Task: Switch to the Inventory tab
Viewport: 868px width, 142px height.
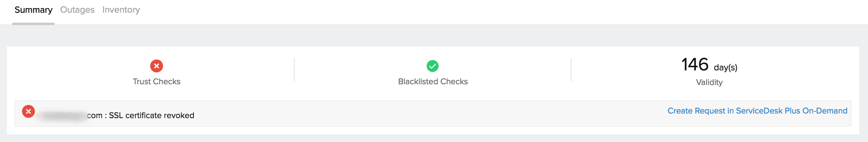Action: coord(121,10)
